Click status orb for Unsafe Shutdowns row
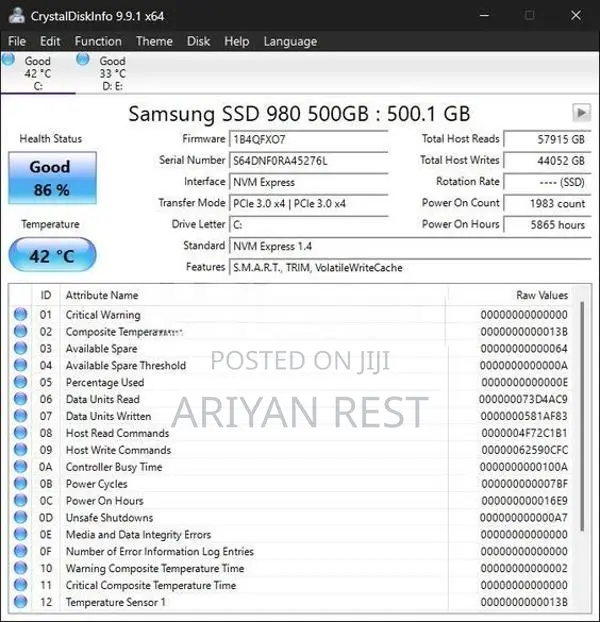The width and height of the screenshot is (600, 622). pos(21,517)
